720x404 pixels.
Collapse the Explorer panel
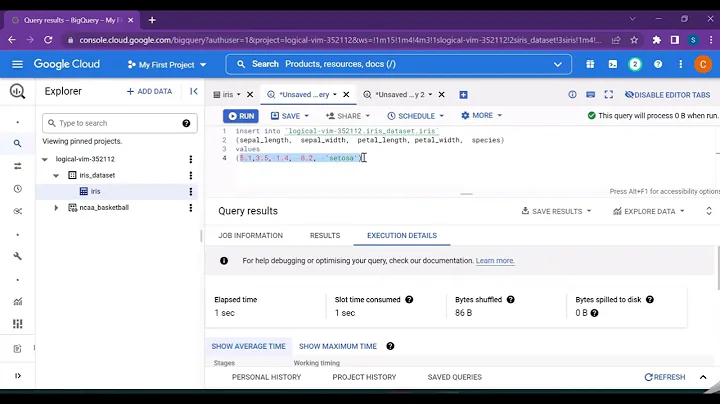194,91
